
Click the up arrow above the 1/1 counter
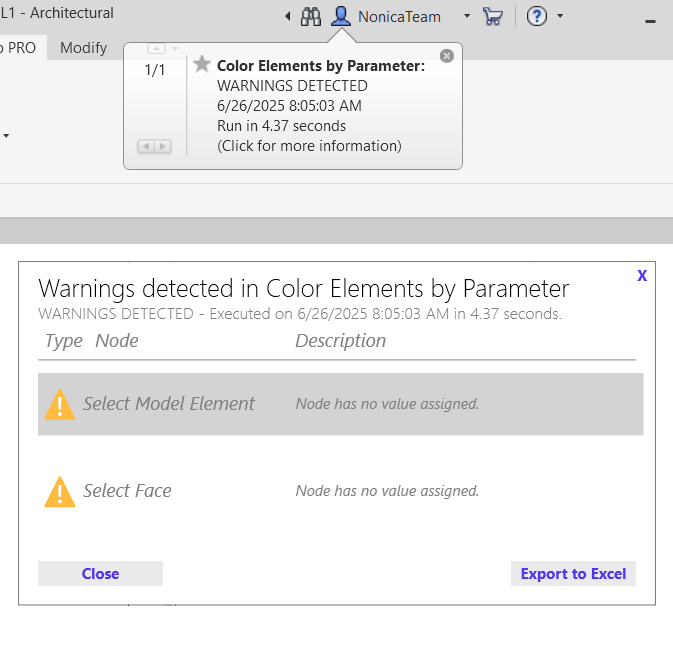coord(156,48)
